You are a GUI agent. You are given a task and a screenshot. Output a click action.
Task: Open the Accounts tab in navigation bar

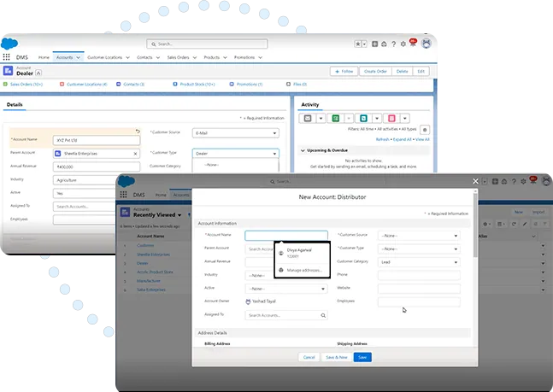[64, 57]
